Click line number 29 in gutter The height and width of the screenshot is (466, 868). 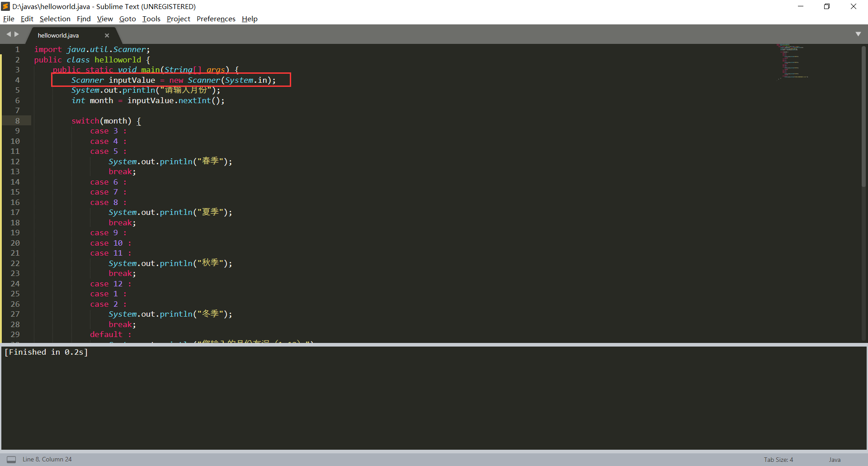click(x=15, y=334)
